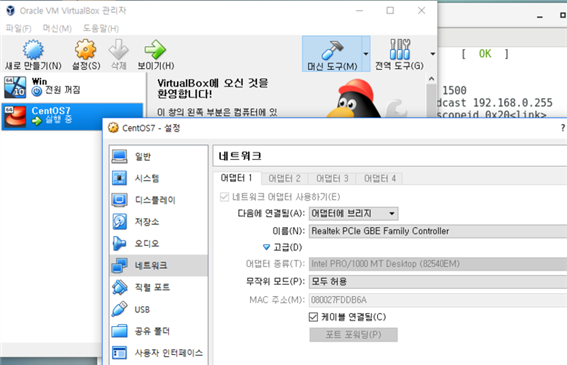Viewport: 567px width, 365px height.
Task: Open Storage (저장소) settings category
Action: (158, 221)
